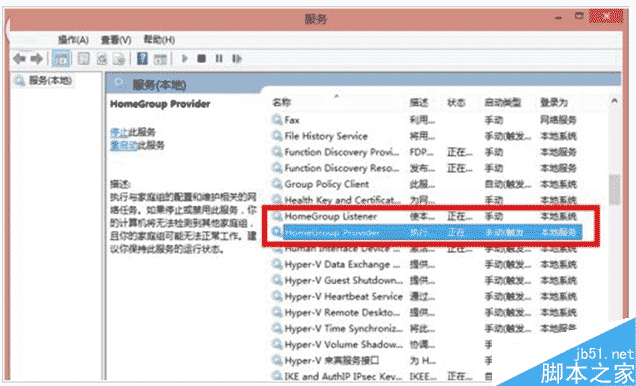Screen dimensions: 636x386
Task: Click the gear icon beside Hyper-V Data Exchange
Action: [277, 264]
